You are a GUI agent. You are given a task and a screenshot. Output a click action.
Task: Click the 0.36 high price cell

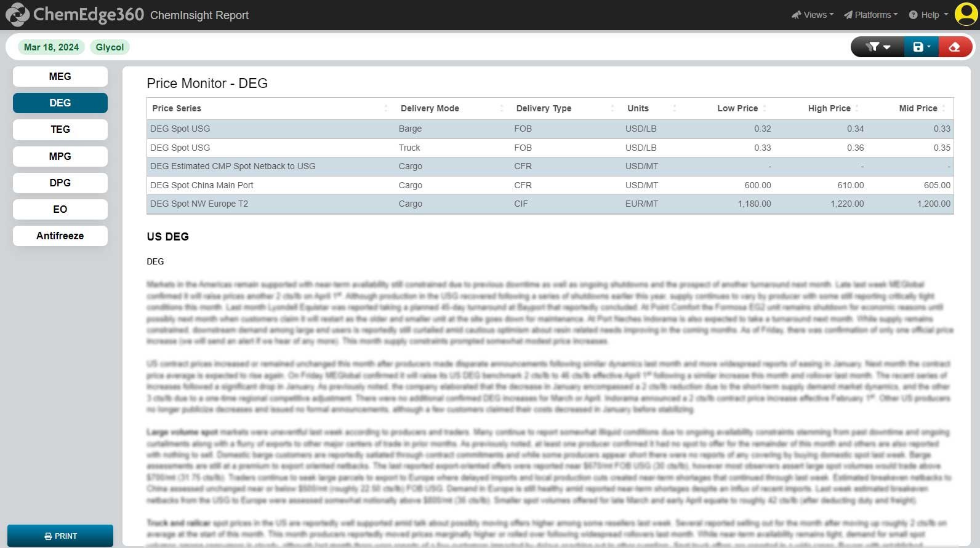point(855,148)
